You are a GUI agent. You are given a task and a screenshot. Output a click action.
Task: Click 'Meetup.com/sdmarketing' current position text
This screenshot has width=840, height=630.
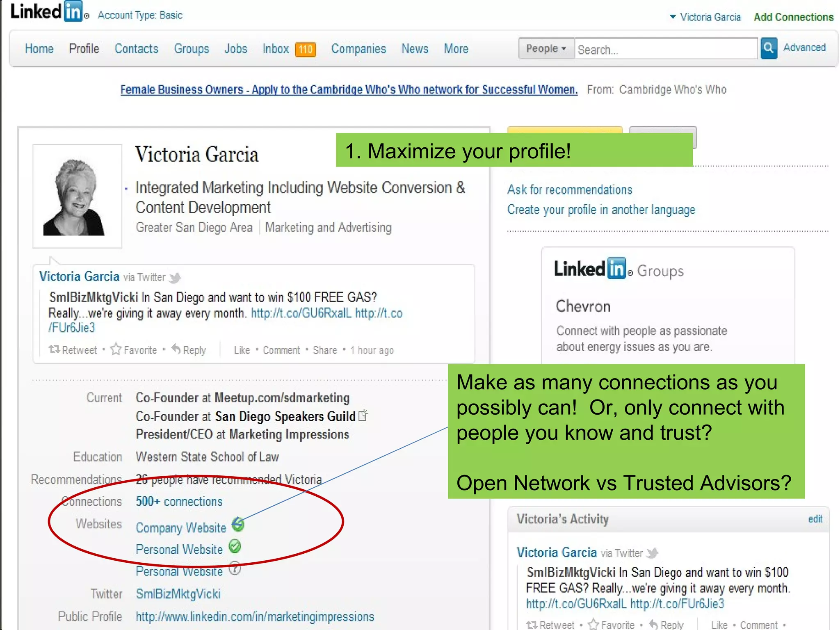[282, 398]
